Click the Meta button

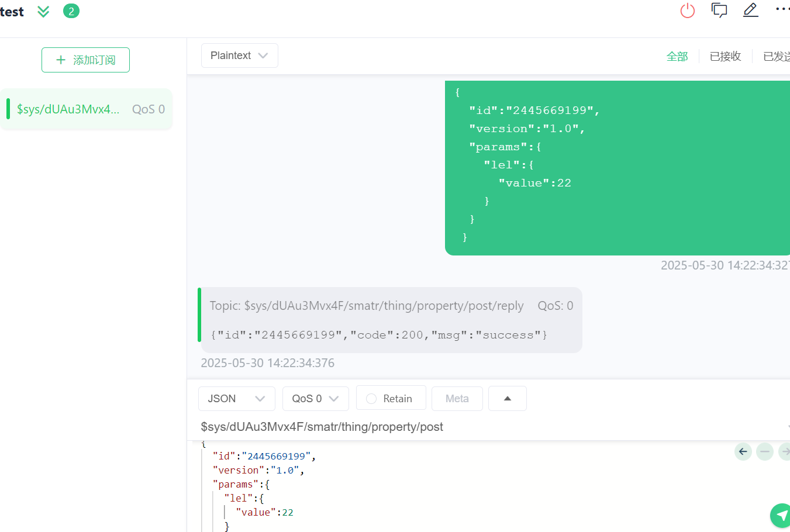coord(457,399)
